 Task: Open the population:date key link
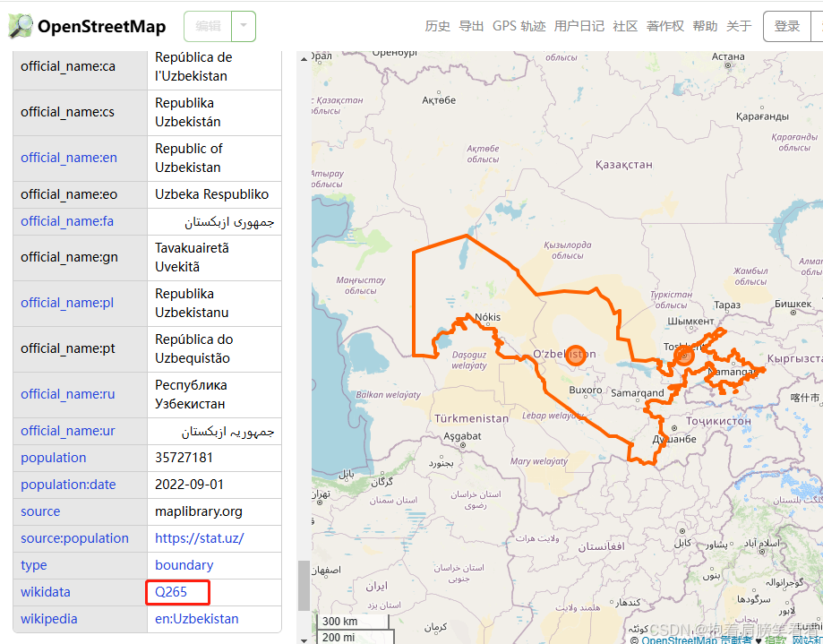[x=68, y=485]
